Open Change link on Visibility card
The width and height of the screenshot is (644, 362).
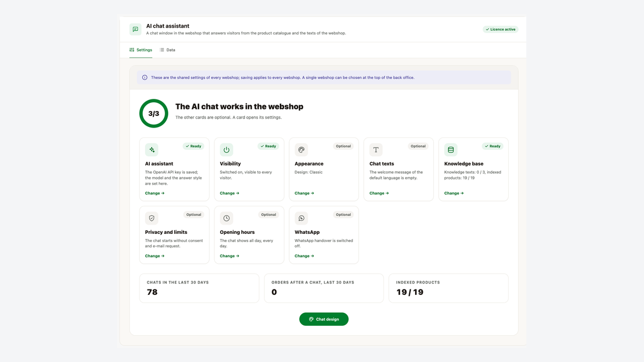tap(229, 194)
